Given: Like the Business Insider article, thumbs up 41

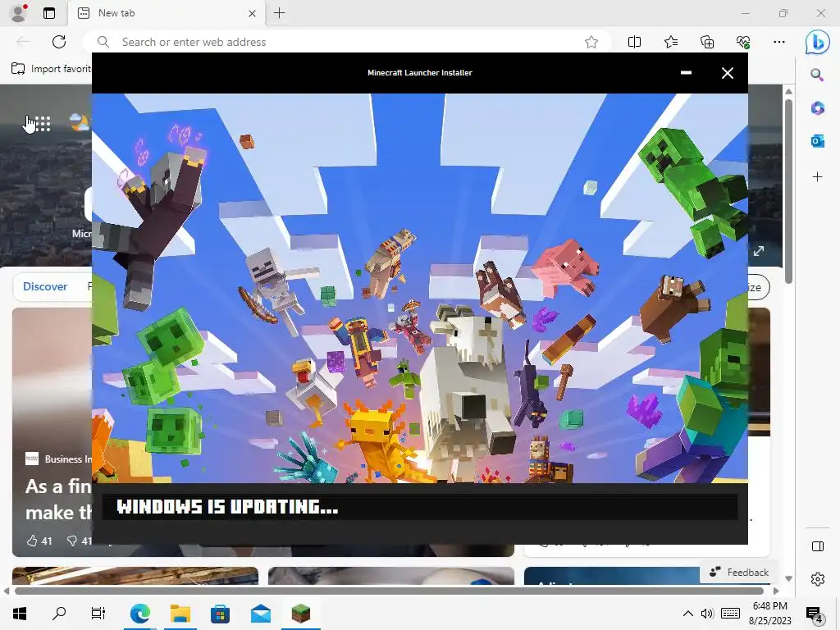Looking at the screenshot, I should (39, 541).
